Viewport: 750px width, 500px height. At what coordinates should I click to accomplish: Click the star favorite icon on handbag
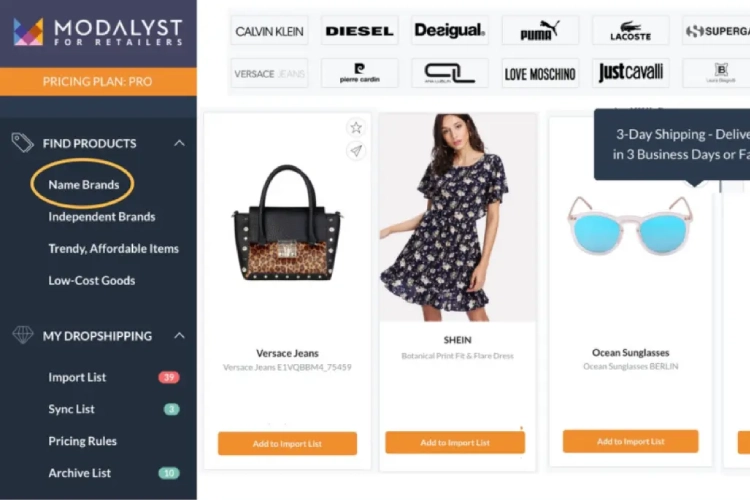point(355,128)
